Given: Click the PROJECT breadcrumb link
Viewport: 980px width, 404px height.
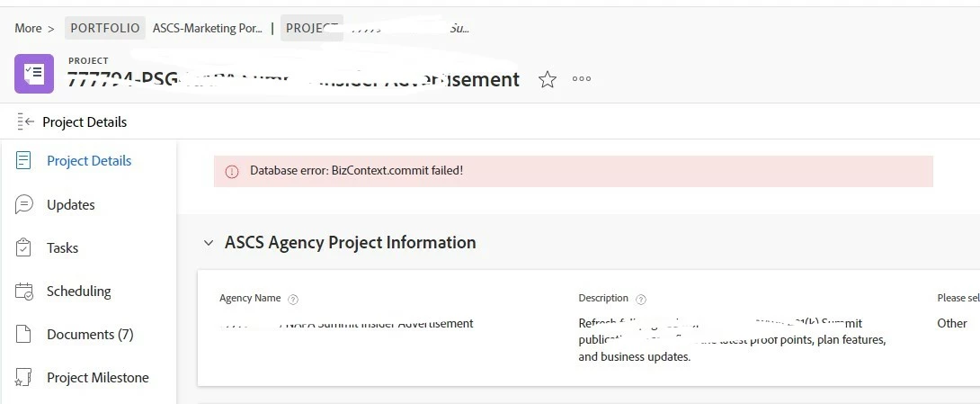Looking at the screenshot, I should tap(312, 28).
